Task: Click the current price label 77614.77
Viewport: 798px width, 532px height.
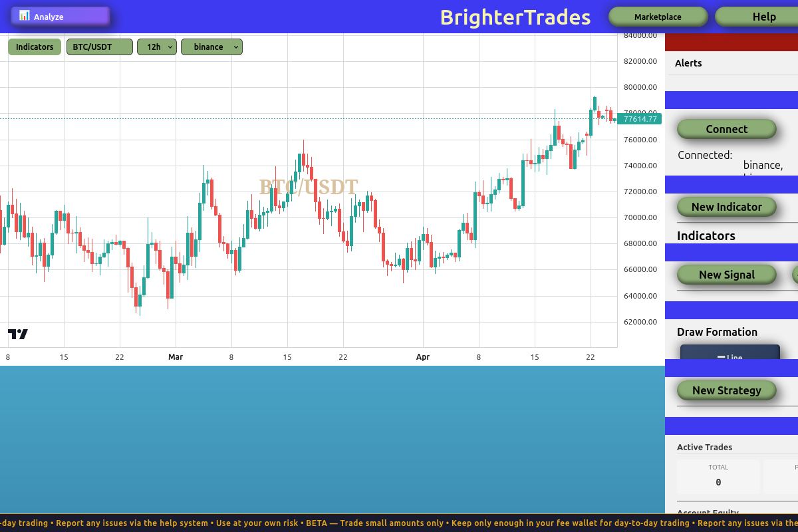Action: [639, 119]
